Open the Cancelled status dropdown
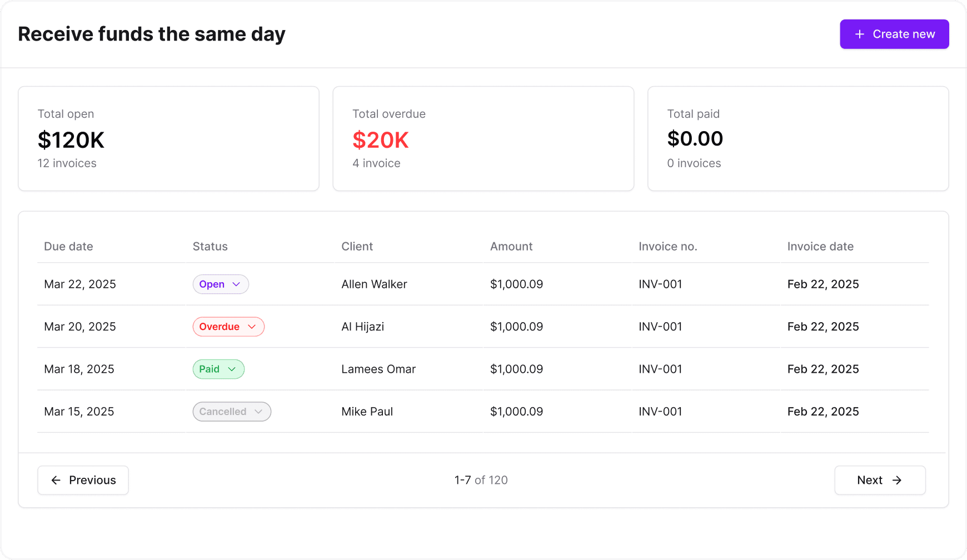The image size is (967, 560). click(x=232, y=412)
